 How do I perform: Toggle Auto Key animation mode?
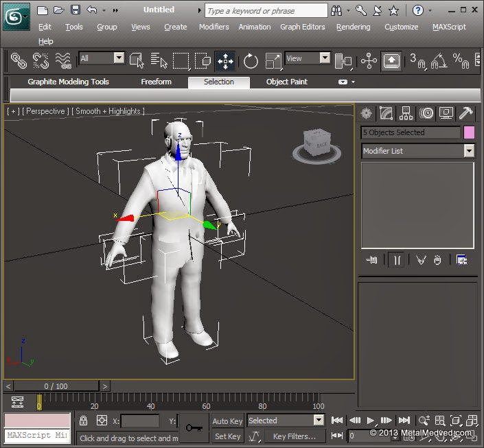(x=227, y=421)
